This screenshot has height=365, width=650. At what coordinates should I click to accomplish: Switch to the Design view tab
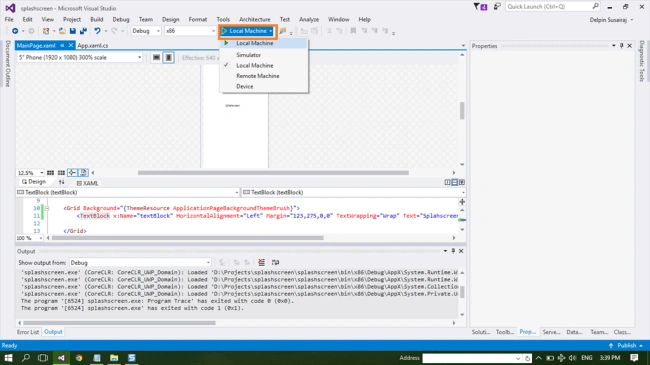click(x=34, y=182)
